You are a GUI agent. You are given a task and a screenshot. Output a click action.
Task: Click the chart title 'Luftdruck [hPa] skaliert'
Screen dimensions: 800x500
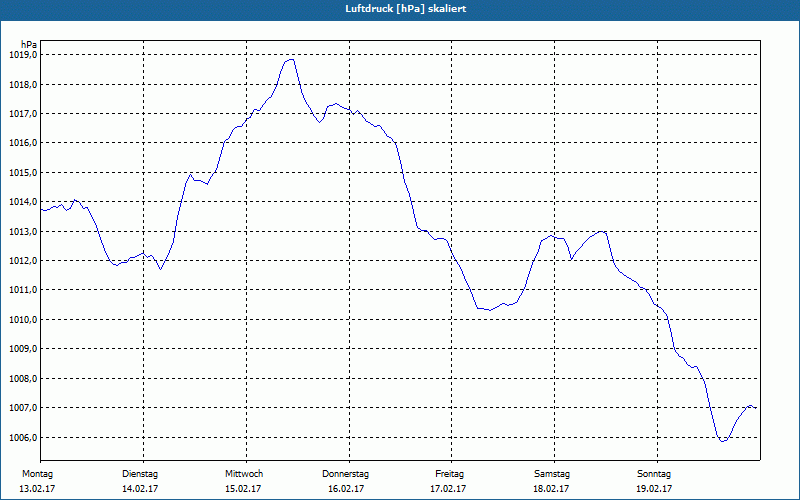click(x=406, y=9)
